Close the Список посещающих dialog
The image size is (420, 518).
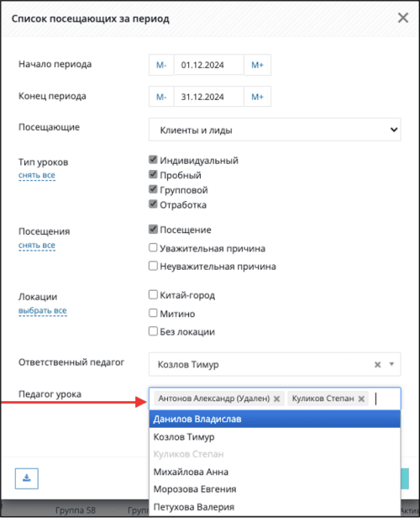coord(403,18)
